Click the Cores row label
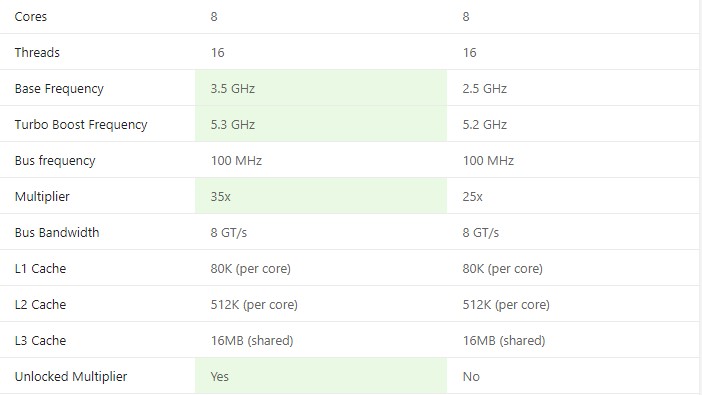 (x=30, y=17)
